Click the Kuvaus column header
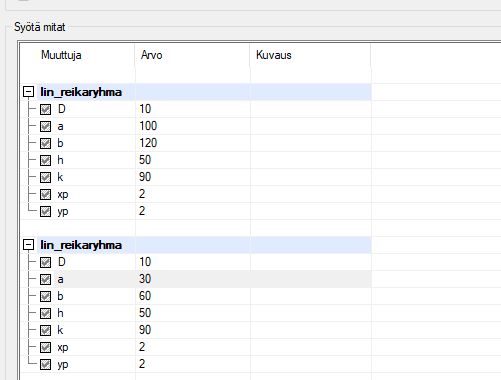501x380 pixels. pyautogui.click(x=311, y=55)
